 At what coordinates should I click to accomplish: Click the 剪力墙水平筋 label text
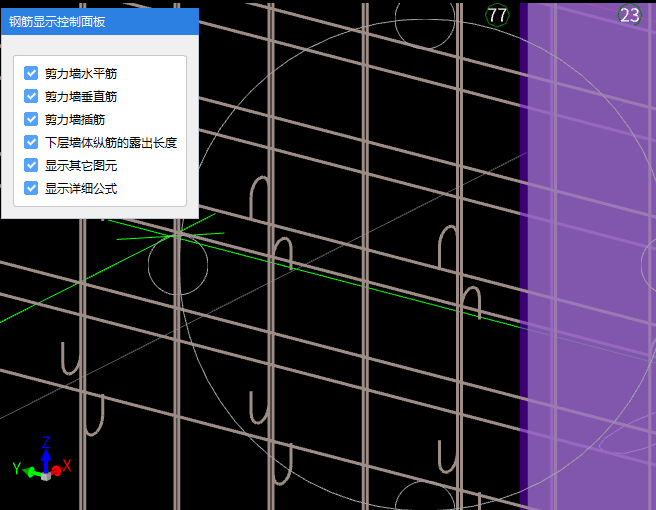click(81, 74)
